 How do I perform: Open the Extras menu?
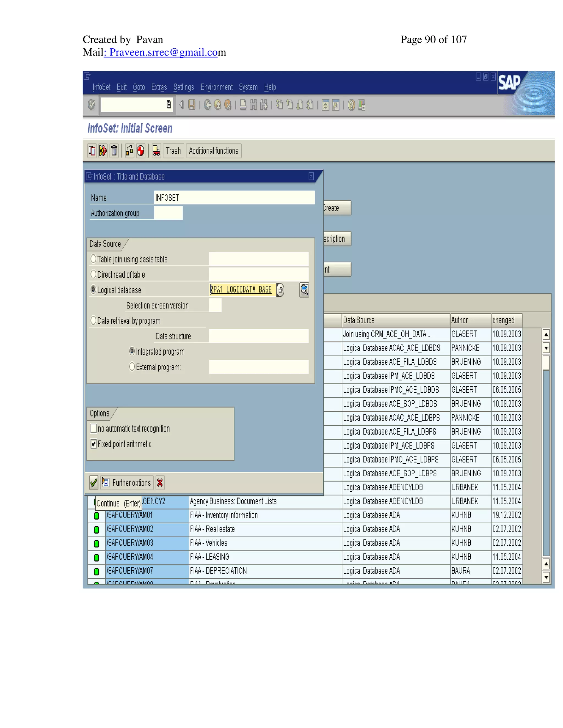point(159,87)
